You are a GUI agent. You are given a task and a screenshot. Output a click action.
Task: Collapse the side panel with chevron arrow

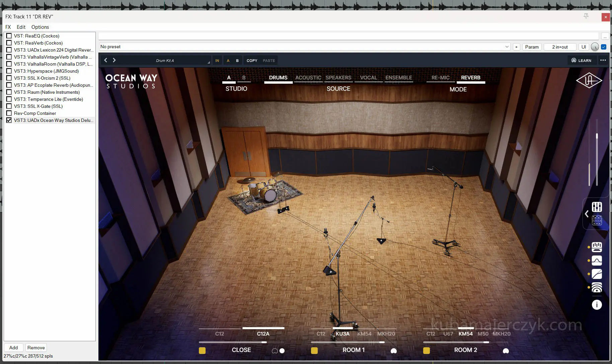tap(587, 214)
